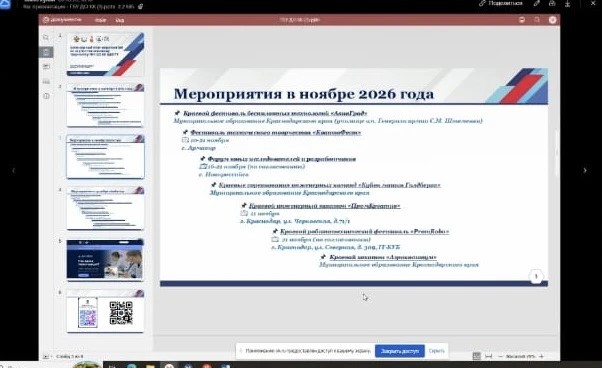
Task: Click the search icon in red header
Action: click(537, 20)
